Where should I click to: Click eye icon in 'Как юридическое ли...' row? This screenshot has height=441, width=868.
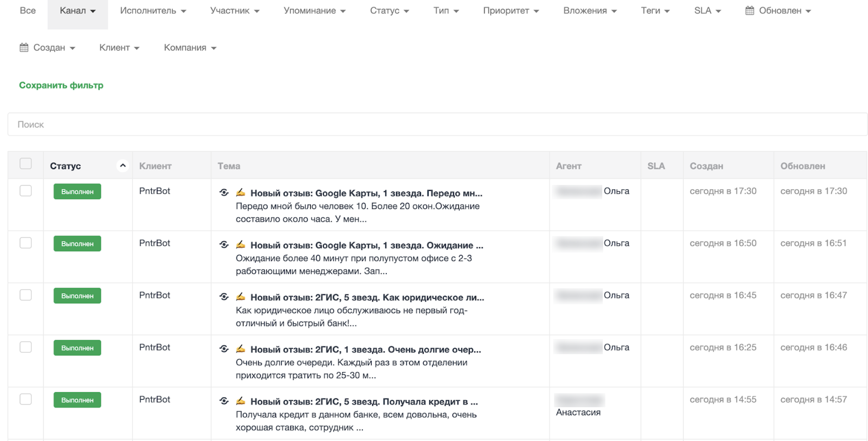224,297
